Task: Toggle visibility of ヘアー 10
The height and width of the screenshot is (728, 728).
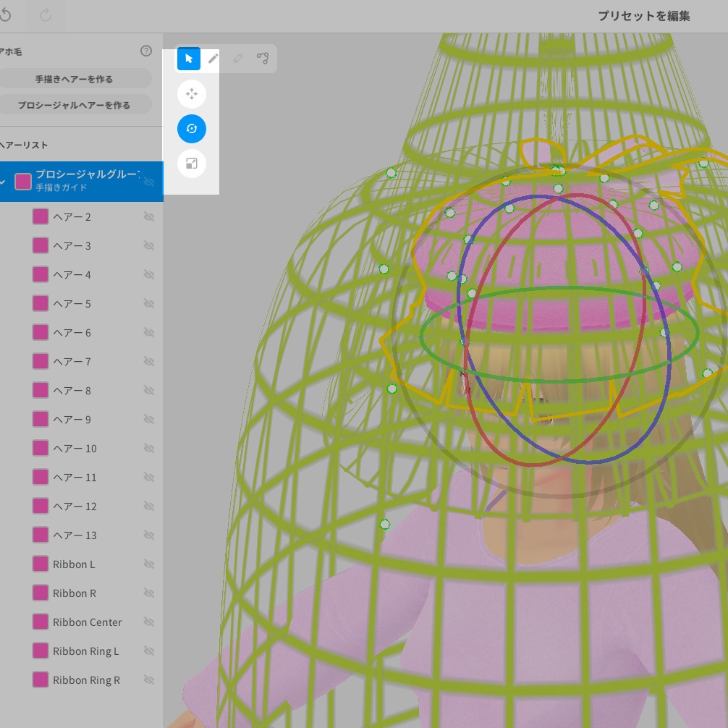Action: [148, 447]
